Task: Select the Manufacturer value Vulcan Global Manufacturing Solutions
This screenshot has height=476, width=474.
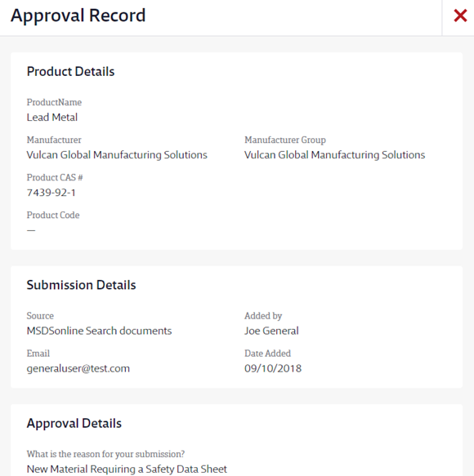Action: [x=117, y=155]
